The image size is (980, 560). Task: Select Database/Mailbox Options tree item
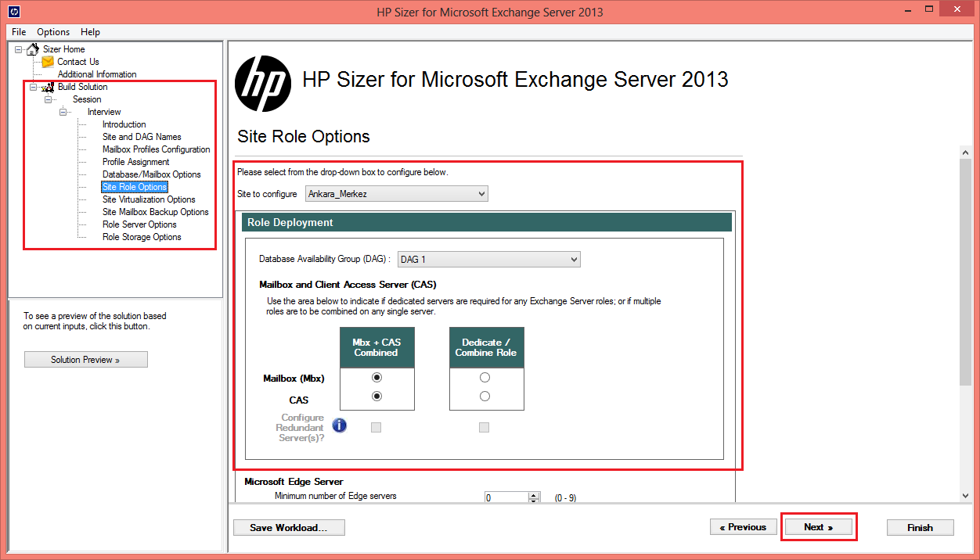pos(152,174)
